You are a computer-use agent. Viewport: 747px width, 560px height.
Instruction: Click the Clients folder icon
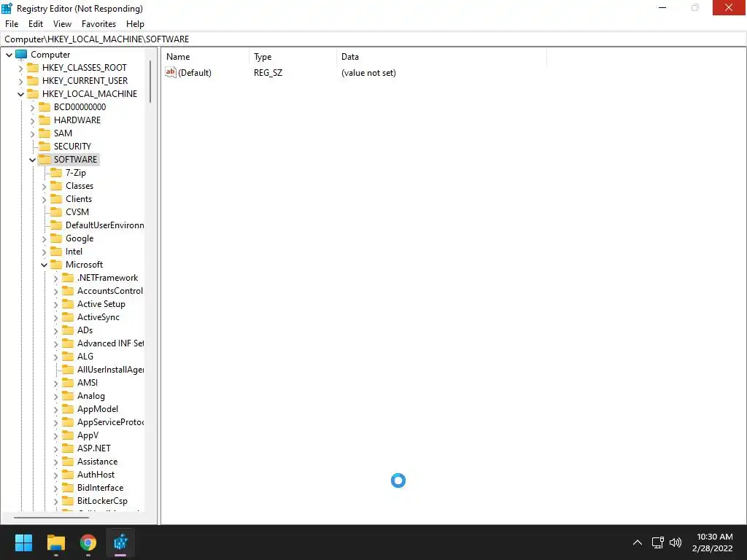(56, 199)
